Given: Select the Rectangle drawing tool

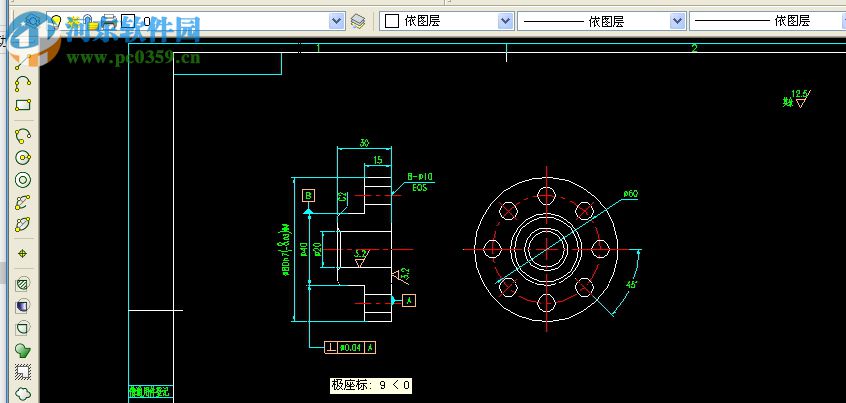Looking at the screenshot, I should [x=23, y=105].
